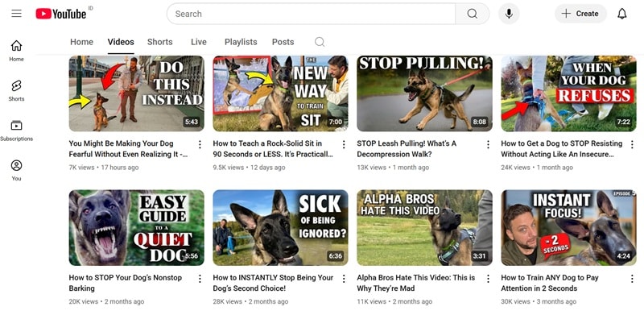The image size is (644, 311).
Task: Start voice search with microphone icon
Action: 509,14
